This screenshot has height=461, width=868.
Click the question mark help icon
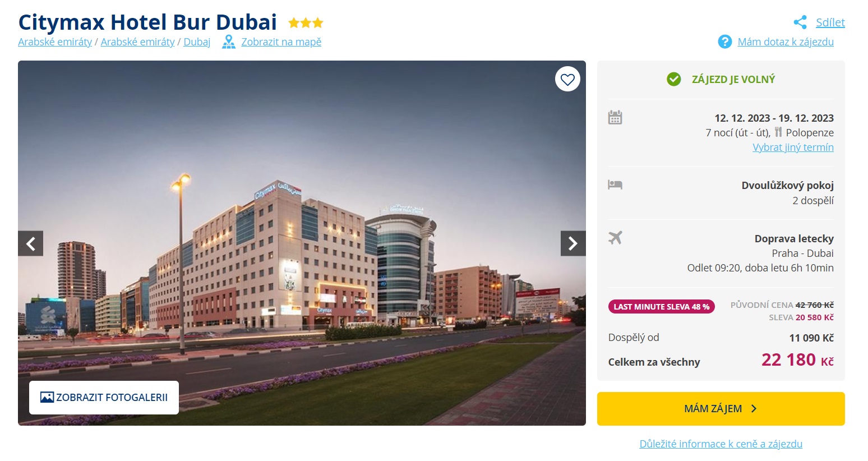(725, 42)
